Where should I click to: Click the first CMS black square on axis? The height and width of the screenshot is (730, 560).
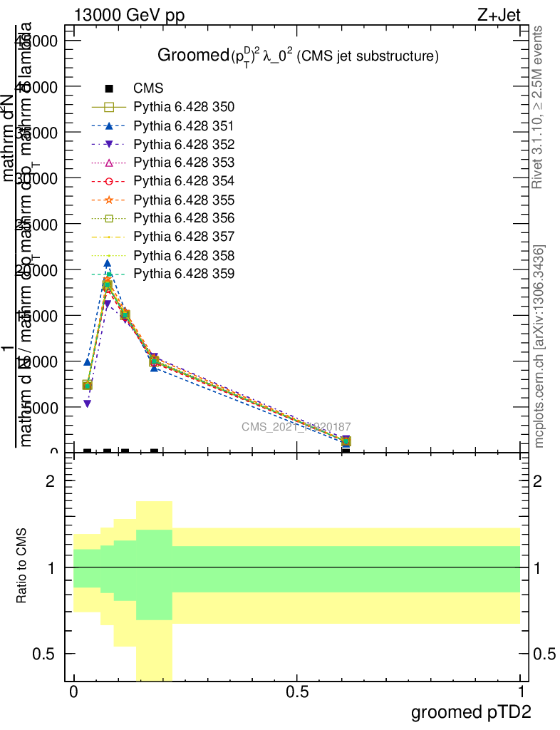[x=87, y=451]
